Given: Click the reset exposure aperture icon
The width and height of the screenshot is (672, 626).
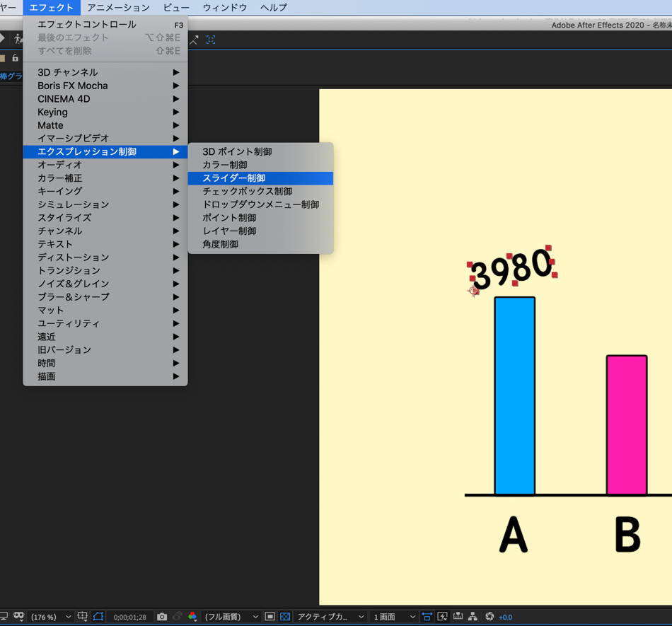Looking at the screenshot, I should [489, 617].
